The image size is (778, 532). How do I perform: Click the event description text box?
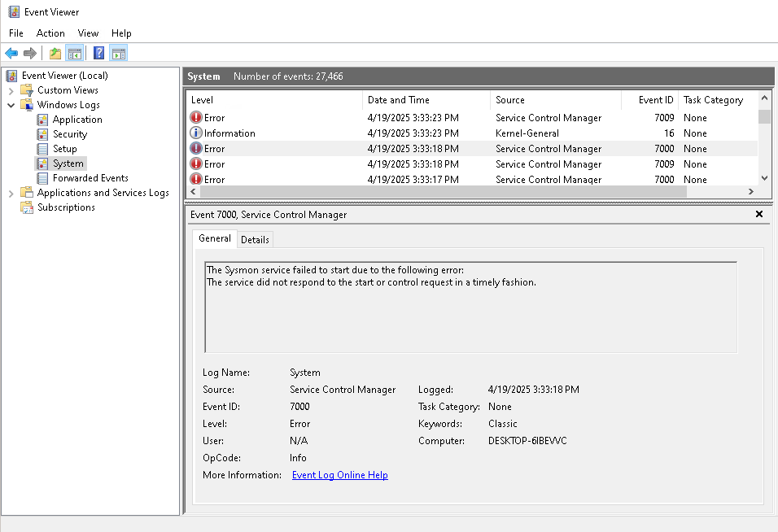pyautogui.click(x=471, y=307)
